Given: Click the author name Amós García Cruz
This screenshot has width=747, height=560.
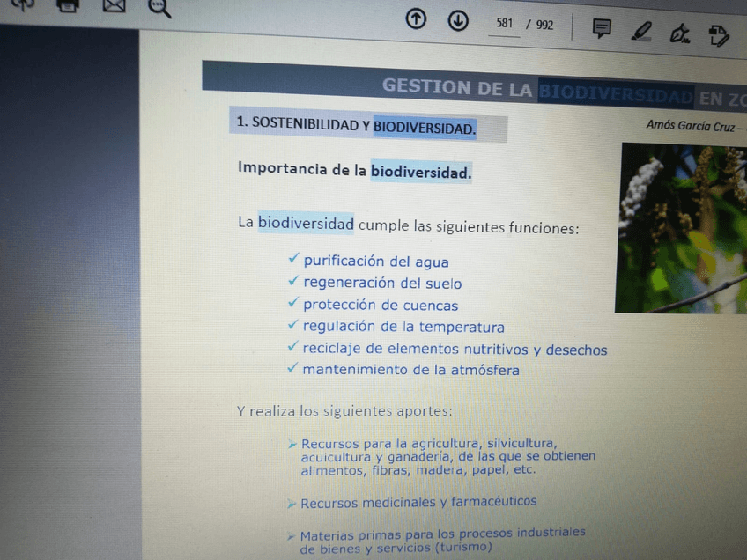Looking at the screenshot, I should pyautogui.click(x=692, y=125).
